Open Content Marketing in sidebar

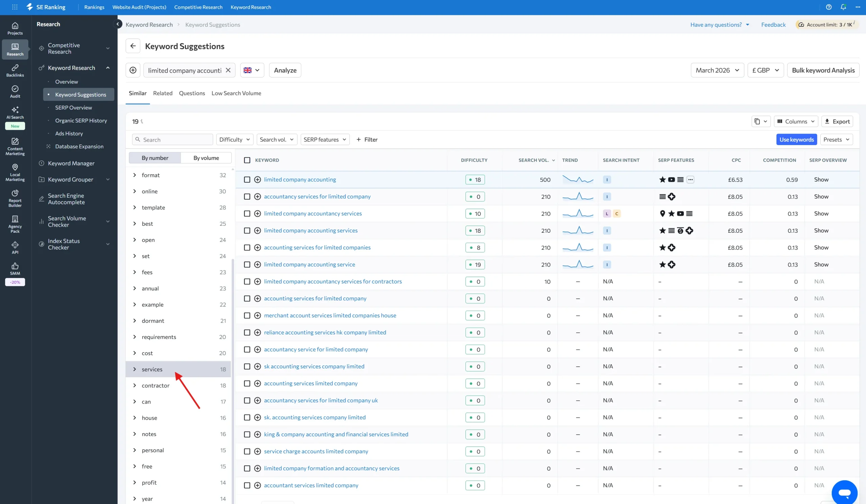(x=15, y=147)
